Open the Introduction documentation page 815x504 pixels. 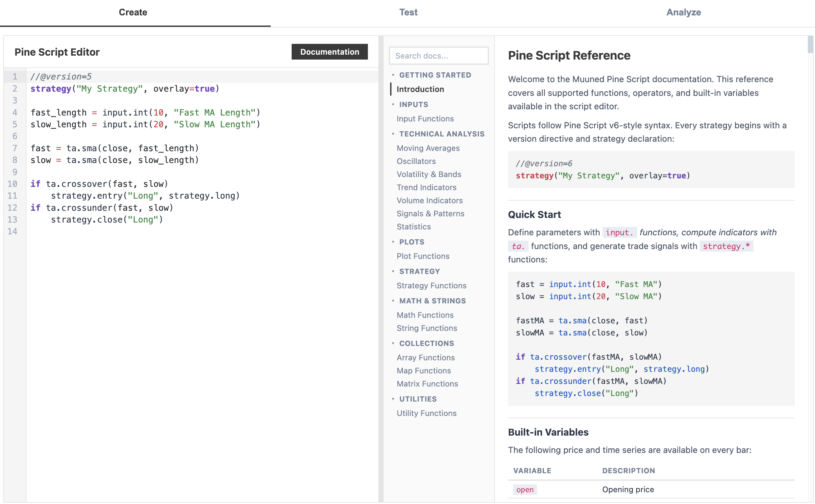coord(420,89)
